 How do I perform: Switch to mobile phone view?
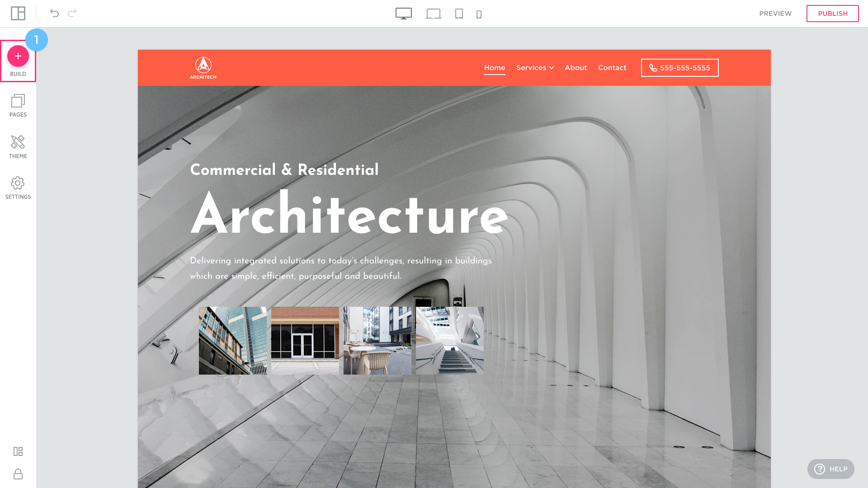[479, 14]
